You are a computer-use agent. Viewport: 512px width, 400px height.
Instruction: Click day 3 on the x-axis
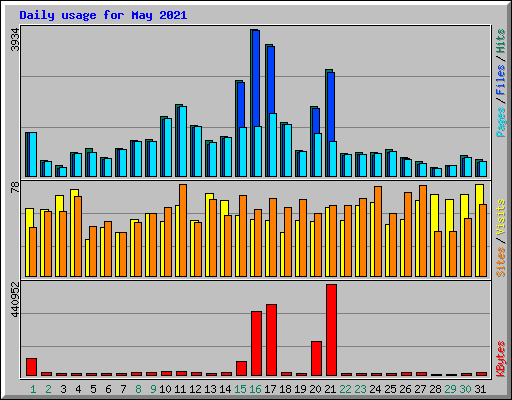pos(63,389)
